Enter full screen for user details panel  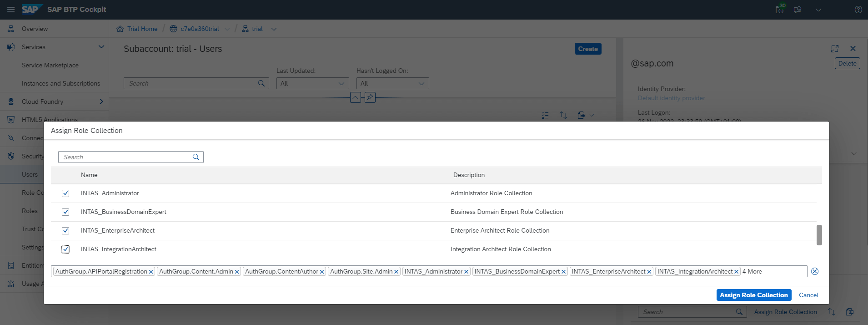click(835, 49)
